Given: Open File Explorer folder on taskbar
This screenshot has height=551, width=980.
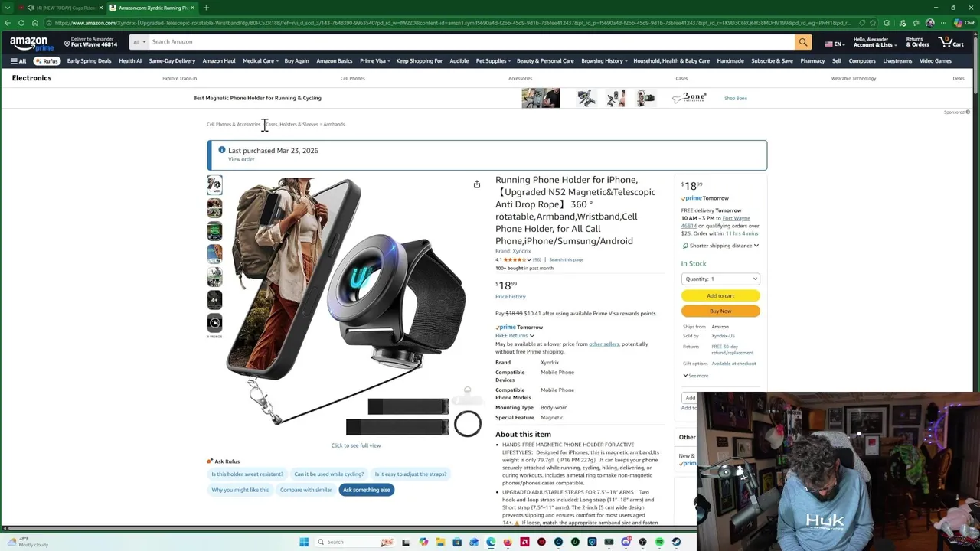Looking at the screenshot, I should 440,542.
